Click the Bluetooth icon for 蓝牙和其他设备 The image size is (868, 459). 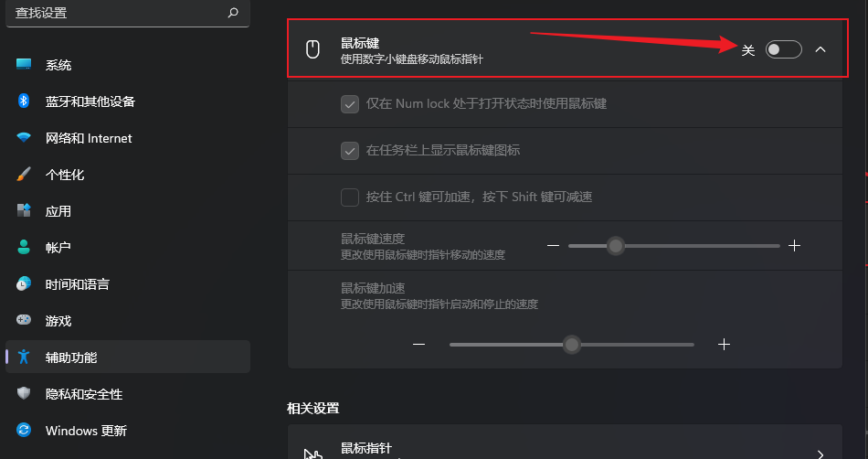tap(23, 101)
